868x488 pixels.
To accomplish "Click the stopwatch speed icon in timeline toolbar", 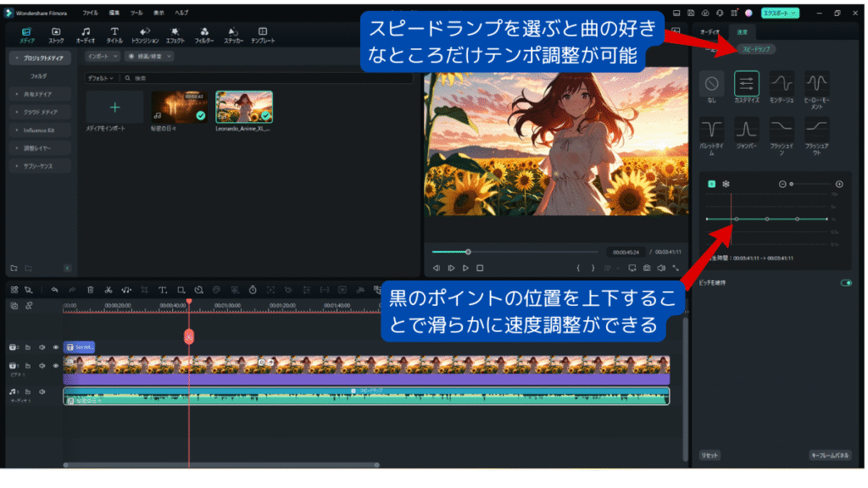I will pos(253,290).
